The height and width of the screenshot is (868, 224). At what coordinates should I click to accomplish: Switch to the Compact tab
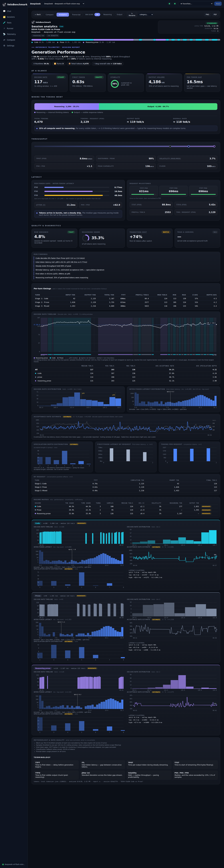[x=49, y=15]
